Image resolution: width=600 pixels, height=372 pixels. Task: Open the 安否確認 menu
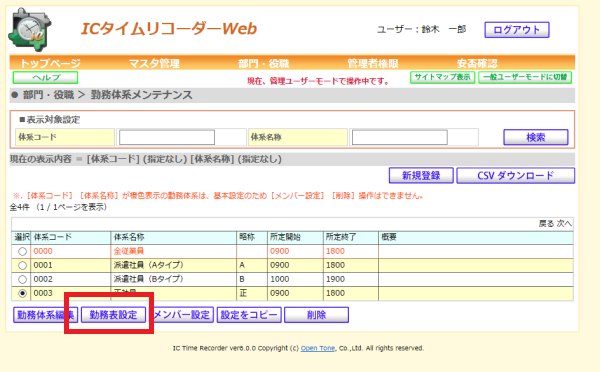click(x=477, y=63)
